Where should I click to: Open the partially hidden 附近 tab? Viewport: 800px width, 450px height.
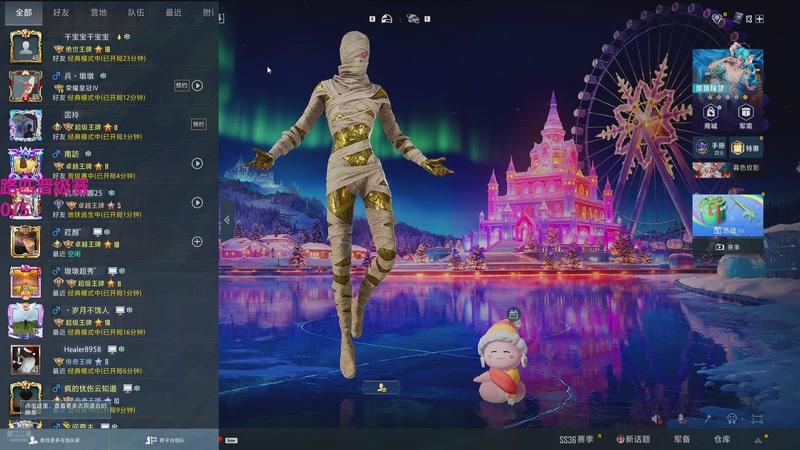(x=208, y=12)
